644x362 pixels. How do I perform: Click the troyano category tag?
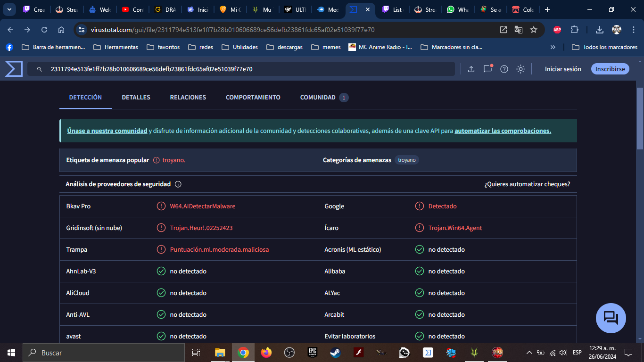pyautogui.click(x=407, y=160)
